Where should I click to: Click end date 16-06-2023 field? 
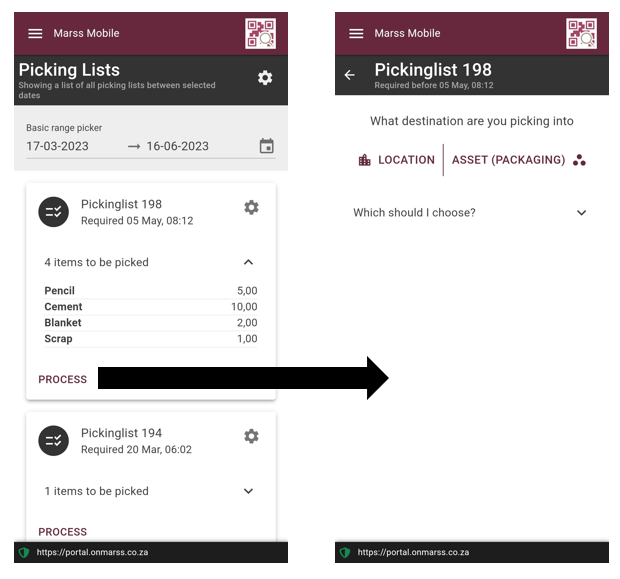pos(178,146)
